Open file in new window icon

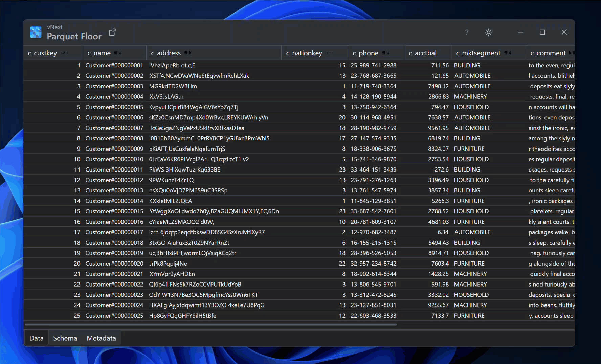click(x=112, y=32)
